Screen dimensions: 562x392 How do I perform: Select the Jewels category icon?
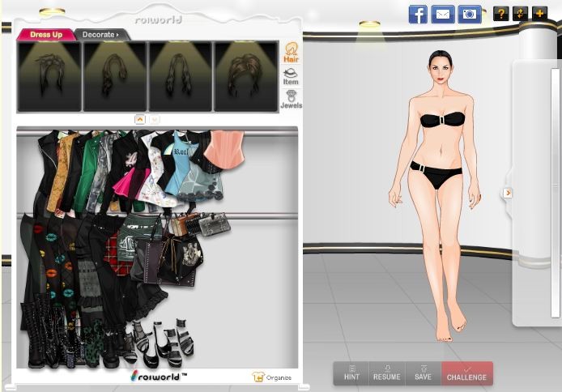pyautogui.click(x=291, y=100)
